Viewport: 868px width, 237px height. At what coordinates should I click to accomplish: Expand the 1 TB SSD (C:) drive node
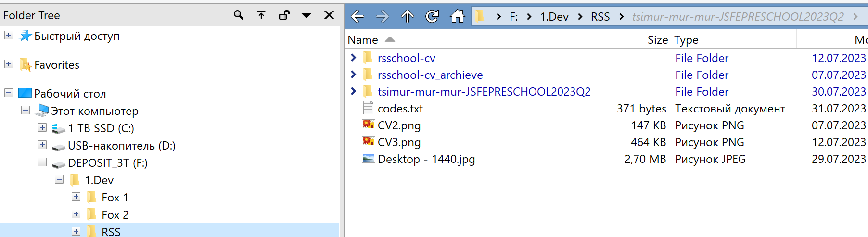[42, 128]
